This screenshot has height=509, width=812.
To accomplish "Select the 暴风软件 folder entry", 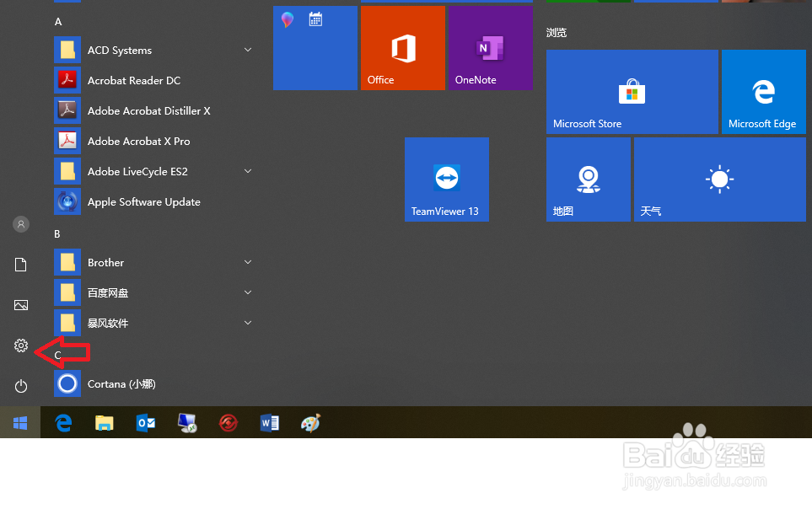I will click(x=155, y=323).
